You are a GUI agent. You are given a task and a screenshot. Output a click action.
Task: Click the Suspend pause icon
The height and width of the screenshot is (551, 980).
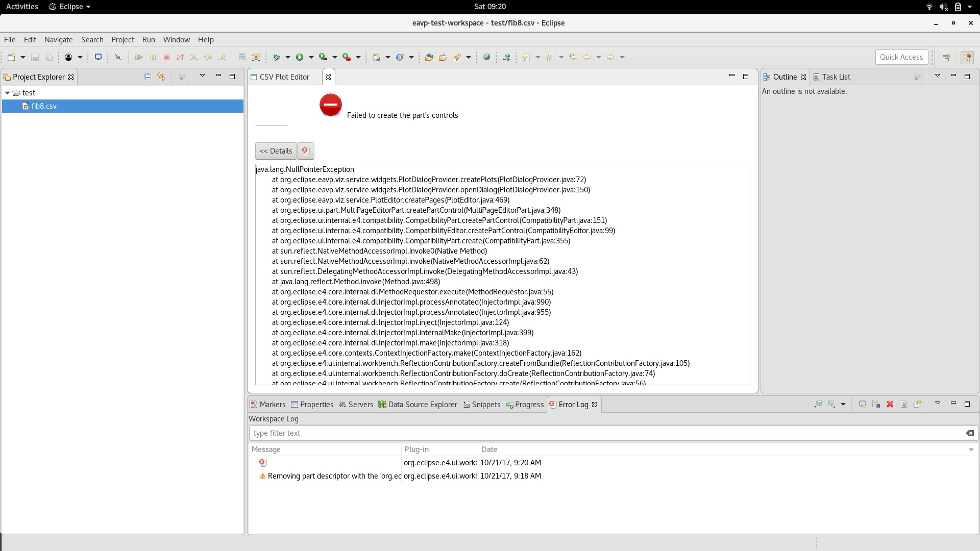click(153, 57)
